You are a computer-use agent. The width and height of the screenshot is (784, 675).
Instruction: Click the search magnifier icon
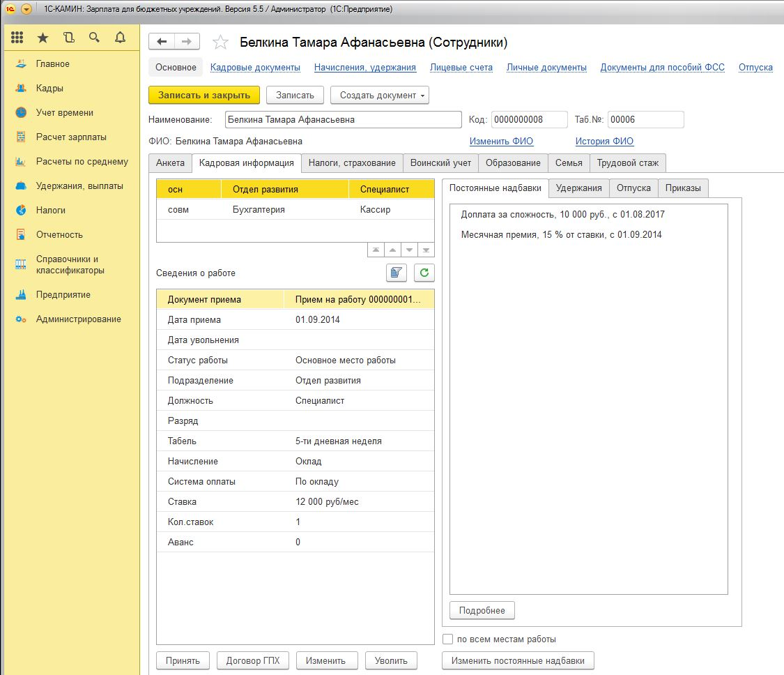[x=94, y=38]
